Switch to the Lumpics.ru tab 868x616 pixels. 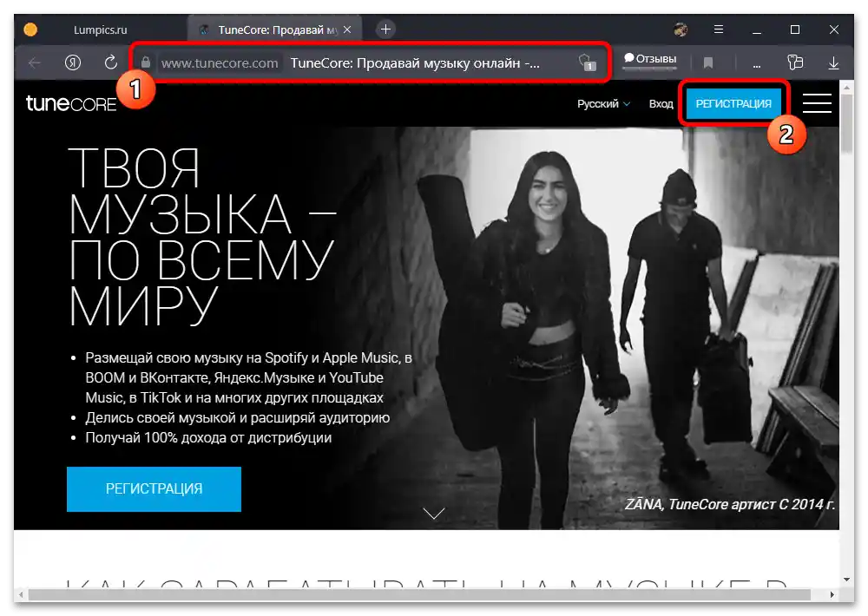[x=100, y=29]
